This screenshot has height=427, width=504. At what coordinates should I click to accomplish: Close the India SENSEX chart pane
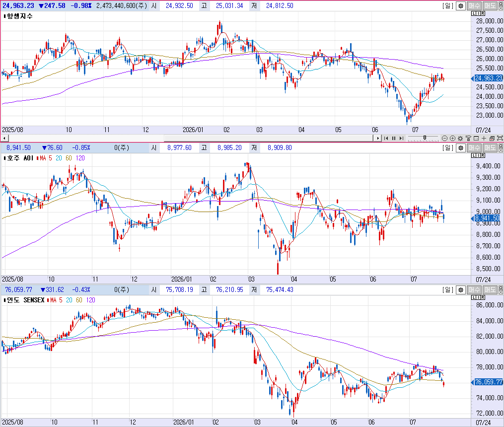(x=501, y=292)
